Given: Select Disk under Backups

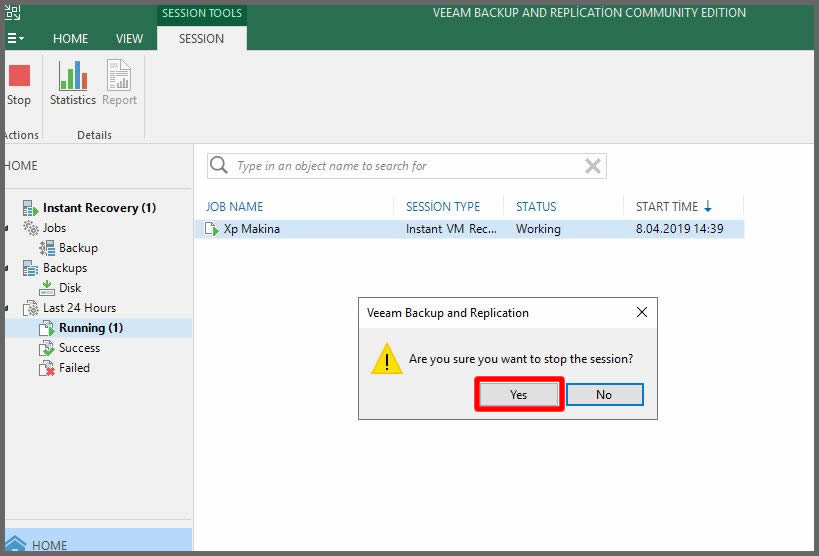Looking at the screenshot, I should [x=70, y=288].
